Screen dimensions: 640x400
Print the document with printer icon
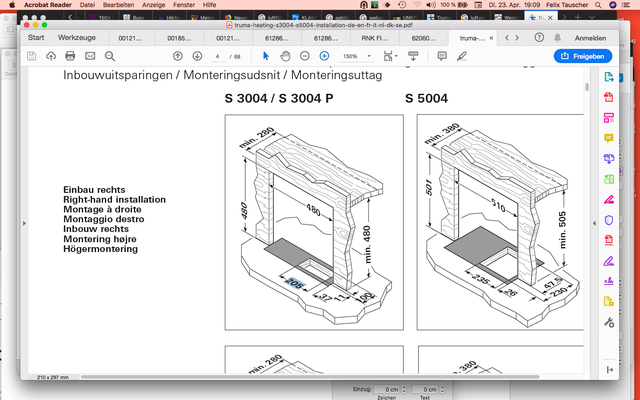coord(70,56)
